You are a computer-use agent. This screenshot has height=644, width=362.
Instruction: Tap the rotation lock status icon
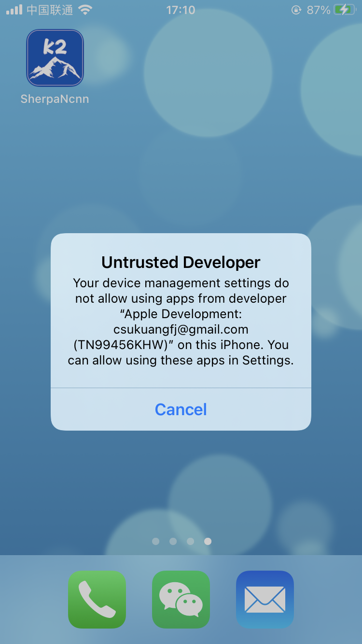coord(296,10)
